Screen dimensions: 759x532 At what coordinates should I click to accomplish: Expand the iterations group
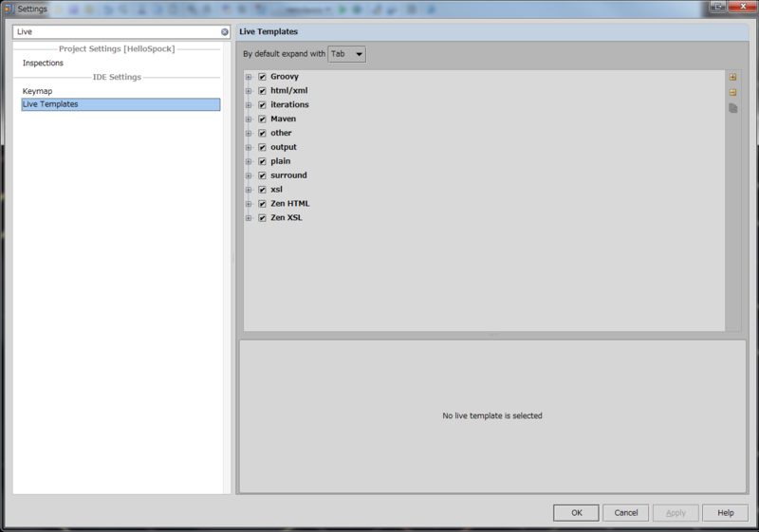point(249,104)
